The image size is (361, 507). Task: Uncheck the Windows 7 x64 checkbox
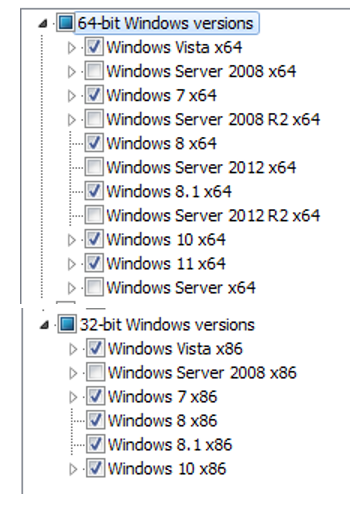94,95
